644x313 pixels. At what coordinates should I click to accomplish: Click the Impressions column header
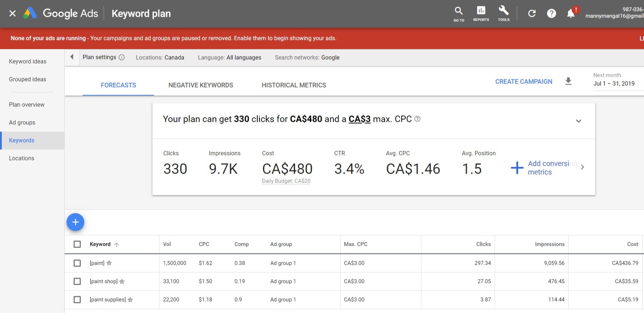click(x=550, y=244)
